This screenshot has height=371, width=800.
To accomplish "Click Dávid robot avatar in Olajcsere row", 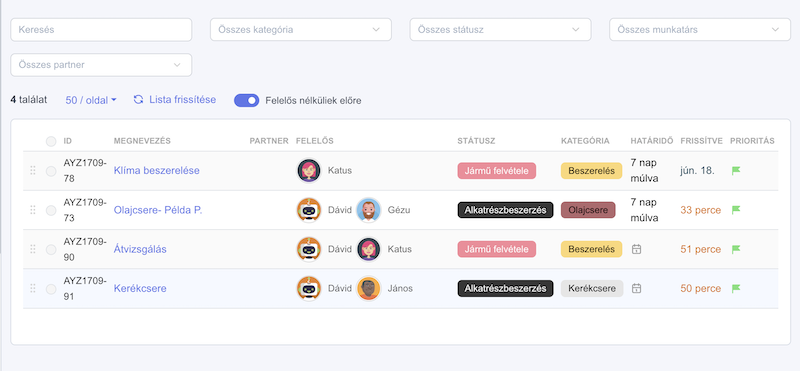I will click(309, 210).
